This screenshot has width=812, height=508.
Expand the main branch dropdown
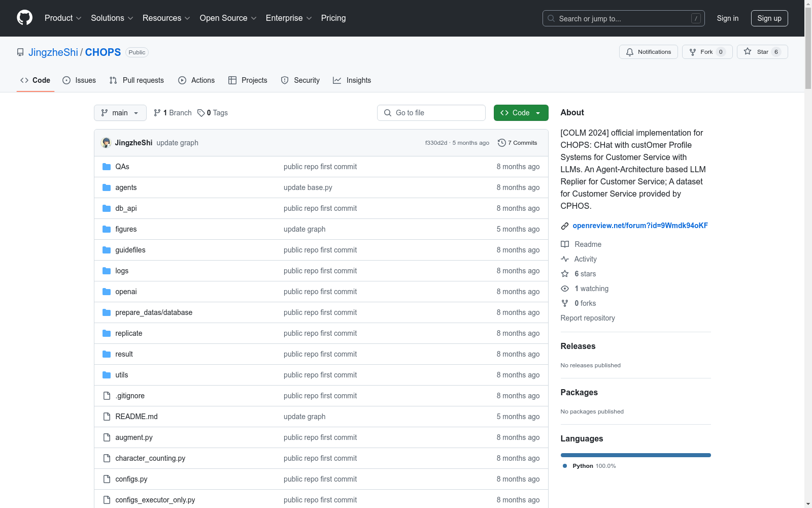pos(120,113)
